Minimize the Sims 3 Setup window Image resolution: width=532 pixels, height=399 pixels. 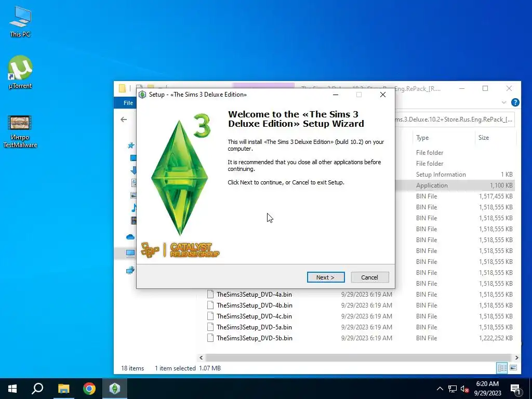point(336,95)
